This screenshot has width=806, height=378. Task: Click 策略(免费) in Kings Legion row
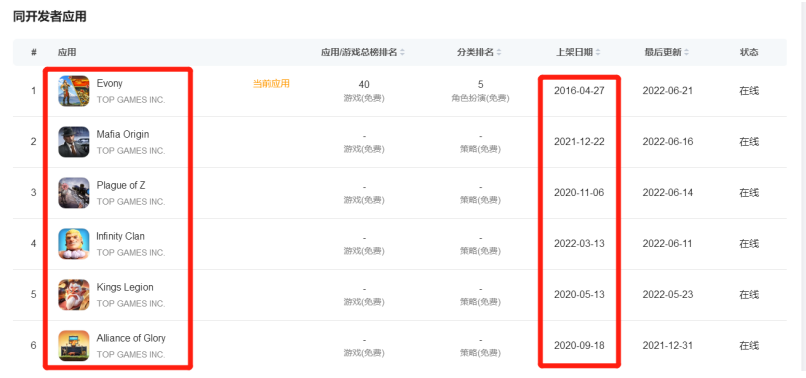(480, 302)
